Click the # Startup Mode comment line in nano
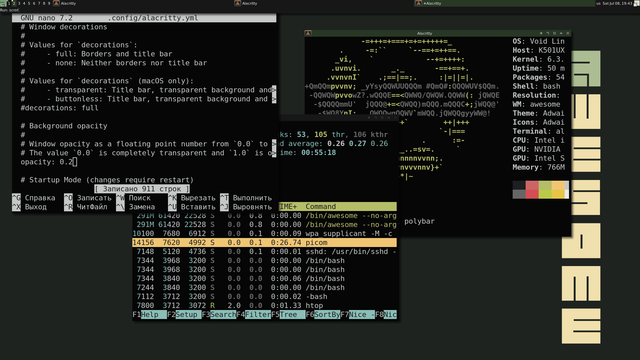This screenshot has width=640, height=360. [107, 180]
